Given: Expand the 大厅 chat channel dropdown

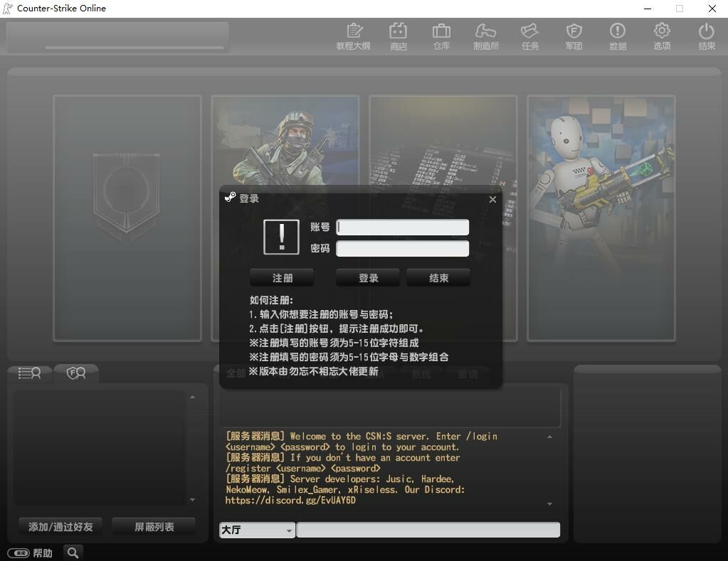Looking at the screenshot, I should [289, 530].
